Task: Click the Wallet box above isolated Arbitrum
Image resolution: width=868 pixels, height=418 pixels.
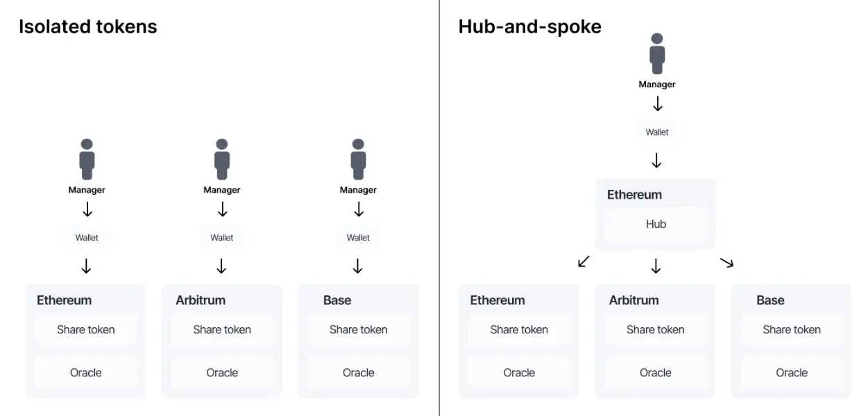Action: pos(222,238)
